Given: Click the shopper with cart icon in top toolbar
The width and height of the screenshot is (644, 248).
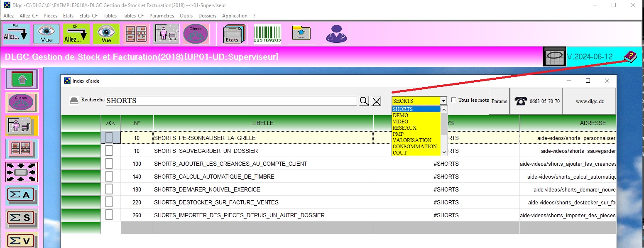Looking at the screenshot, I should [166, 34].
